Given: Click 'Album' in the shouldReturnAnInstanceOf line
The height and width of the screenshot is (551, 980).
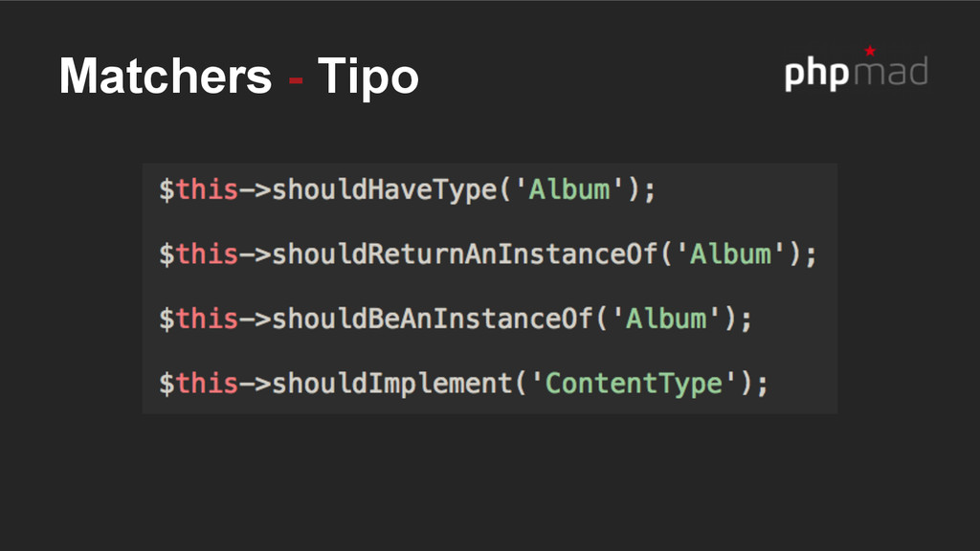Looking at the screenshot, I should point(730,253).
